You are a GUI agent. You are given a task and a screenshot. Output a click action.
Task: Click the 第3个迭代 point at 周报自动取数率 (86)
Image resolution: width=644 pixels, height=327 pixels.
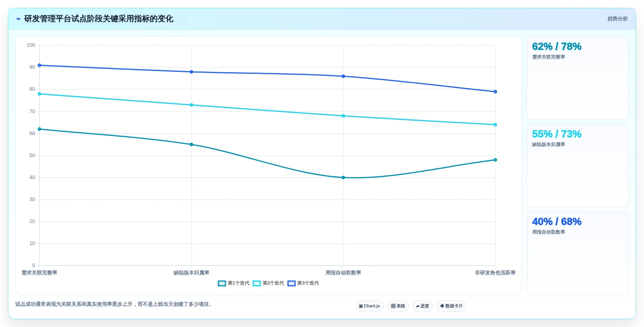click(x=343, y=76)
